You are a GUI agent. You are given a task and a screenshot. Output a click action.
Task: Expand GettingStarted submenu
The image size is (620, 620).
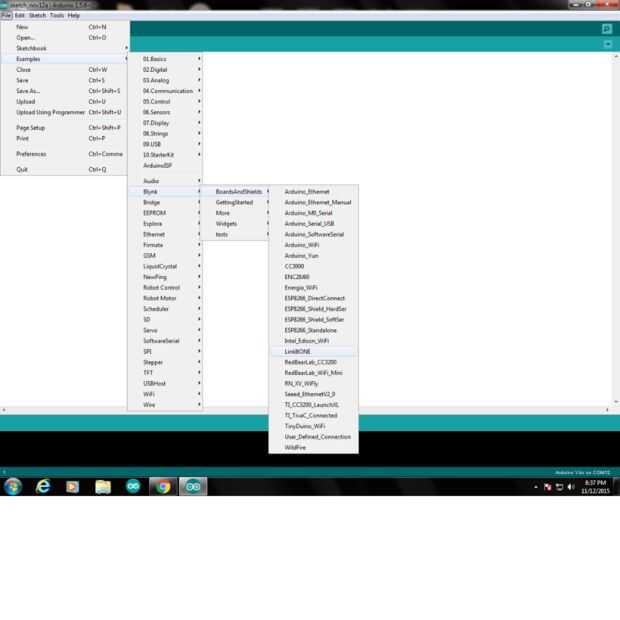[236, 202]
